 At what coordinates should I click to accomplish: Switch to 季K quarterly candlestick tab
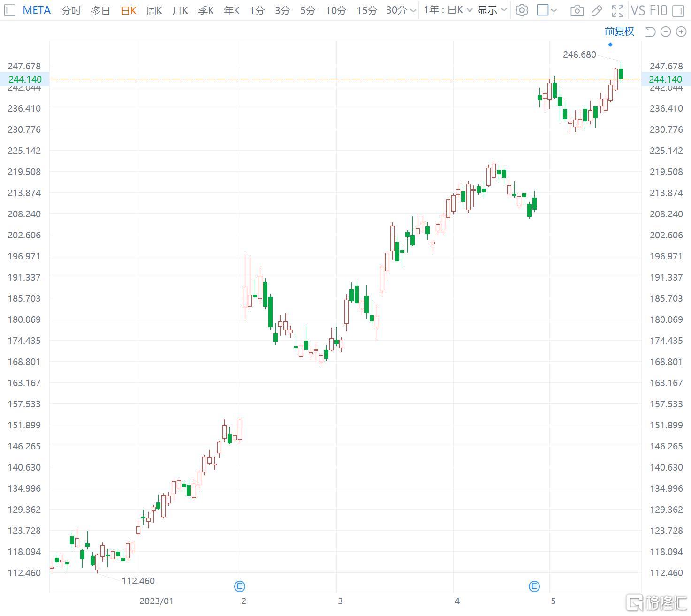[206, 10]
